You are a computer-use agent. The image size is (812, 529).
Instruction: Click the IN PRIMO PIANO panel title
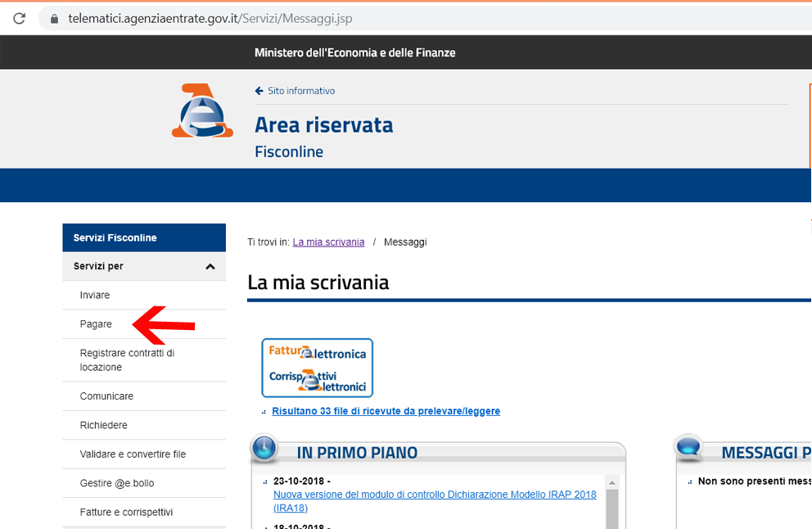[x=357, y=453]
